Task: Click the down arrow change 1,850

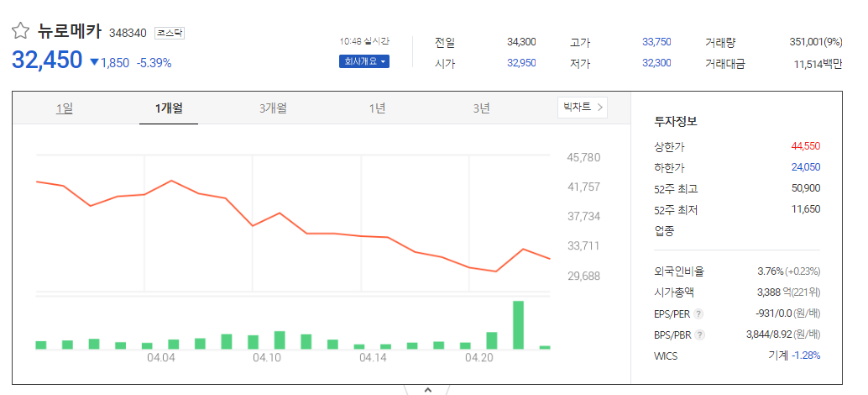Action: (x=109, y=62)
